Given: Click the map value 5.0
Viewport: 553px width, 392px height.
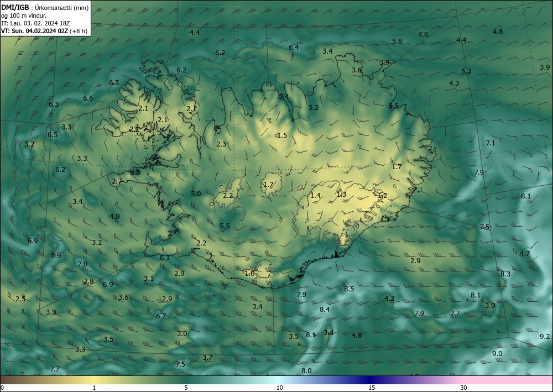Looking at the screenshot, I should coord(196,194).
